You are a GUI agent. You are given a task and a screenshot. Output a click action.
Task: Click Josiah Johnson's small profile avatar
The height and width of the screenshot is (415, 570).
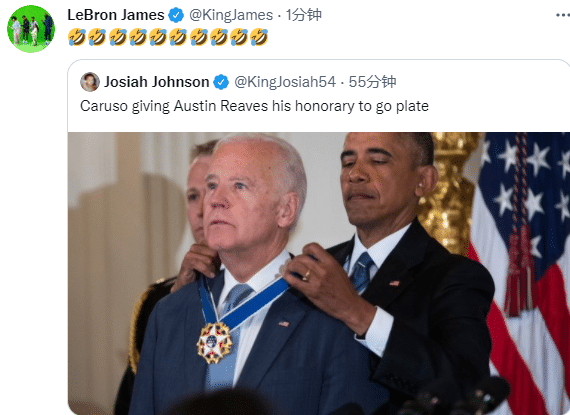click(x=90, y=82)
